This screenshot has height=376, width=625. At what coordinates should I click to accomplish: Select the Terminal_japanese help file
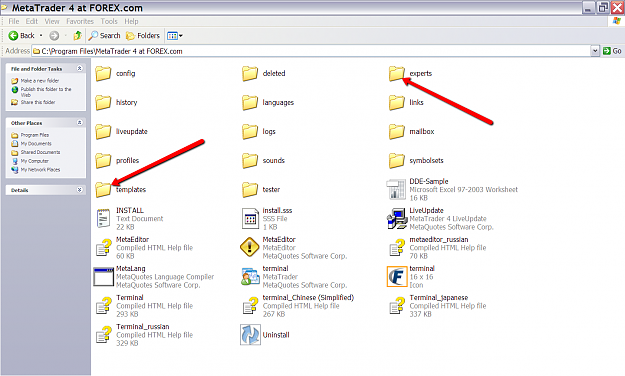pos(437,306)
